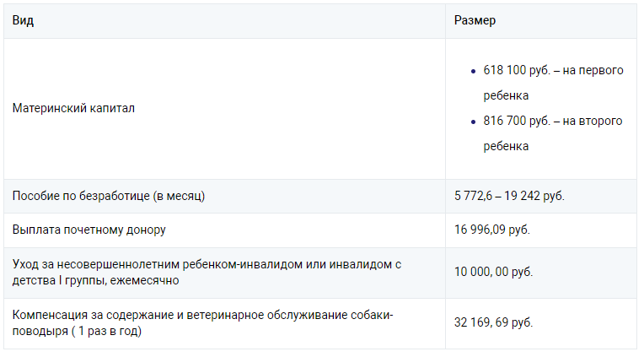Click the bullet dot before '618 100 руб.'

(474, 71)
